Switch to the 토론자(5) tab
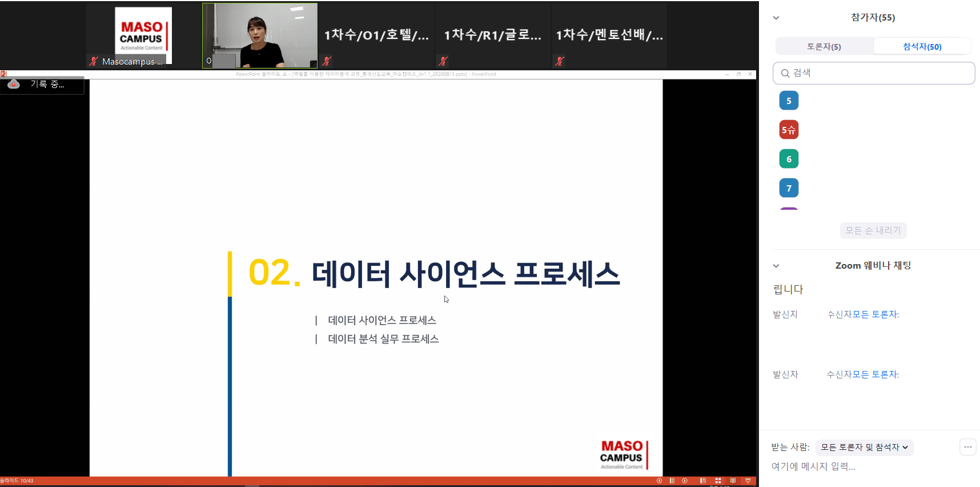 tap(824, 47)
